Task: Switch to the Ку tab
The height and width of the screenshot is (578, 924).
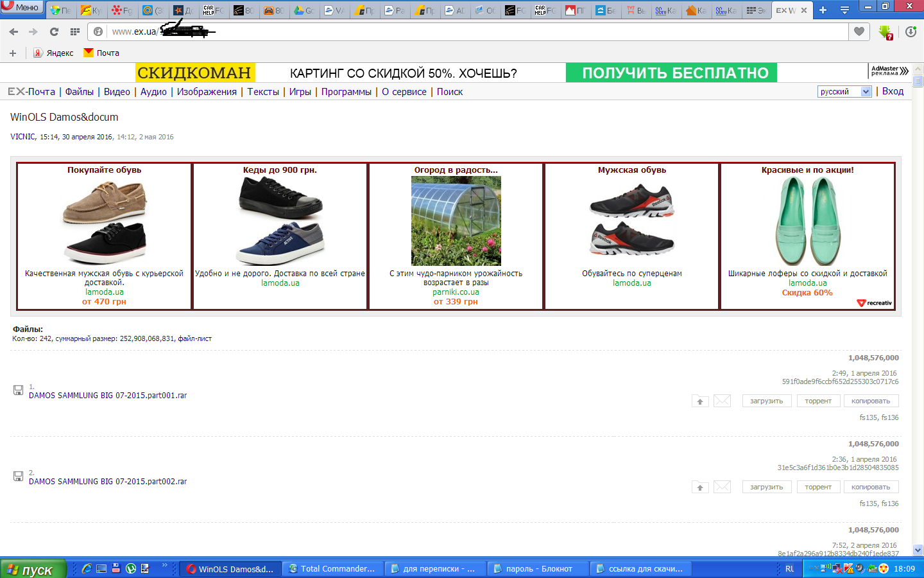Action: 91,10
